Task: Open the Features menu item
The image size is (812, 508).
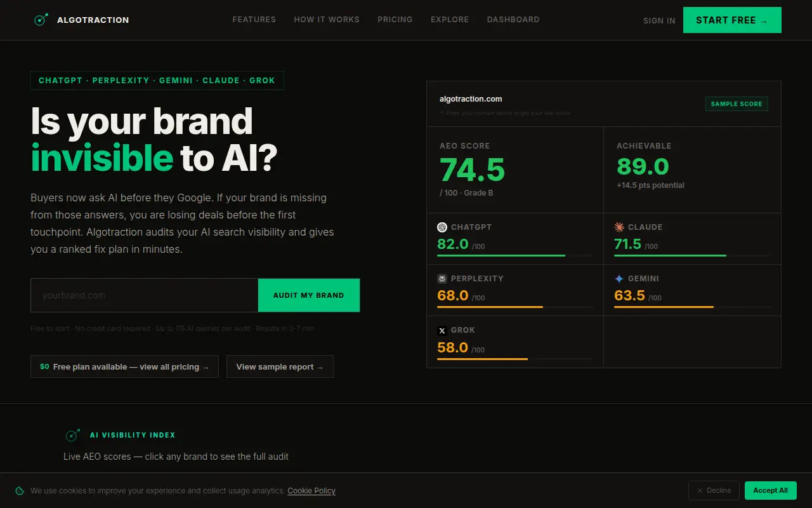Action: pos(254,20)
